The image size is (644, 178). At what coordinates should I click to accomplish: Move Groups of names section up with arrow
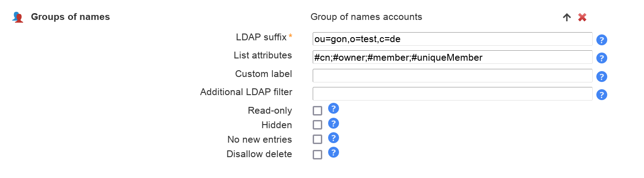(567, 17)
